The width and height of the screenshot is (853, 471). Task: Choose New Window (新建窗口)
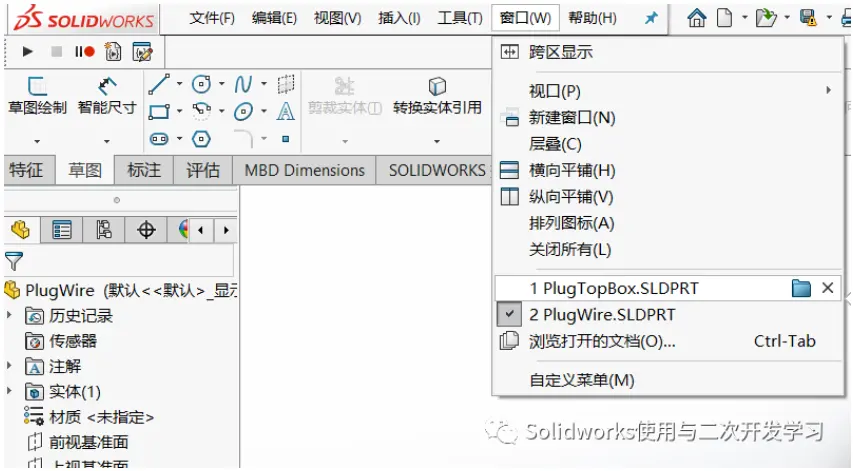point(572,117)
